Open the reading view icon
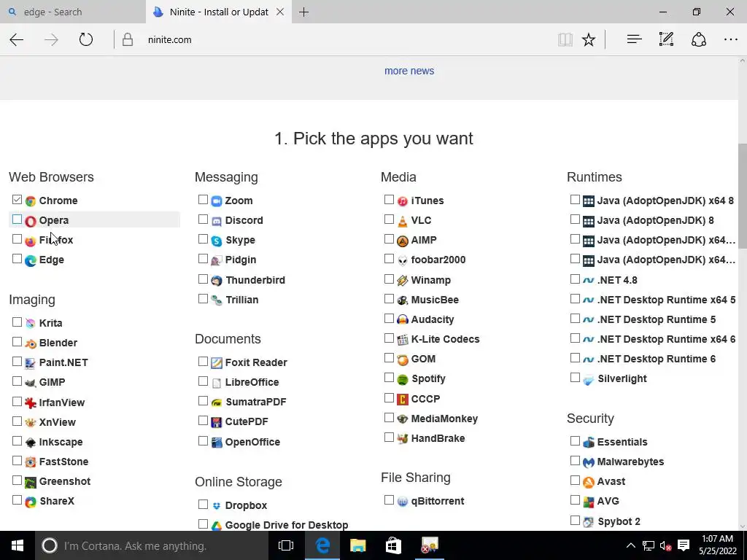This screenshot has height=560, width=747. pos(565,39)
